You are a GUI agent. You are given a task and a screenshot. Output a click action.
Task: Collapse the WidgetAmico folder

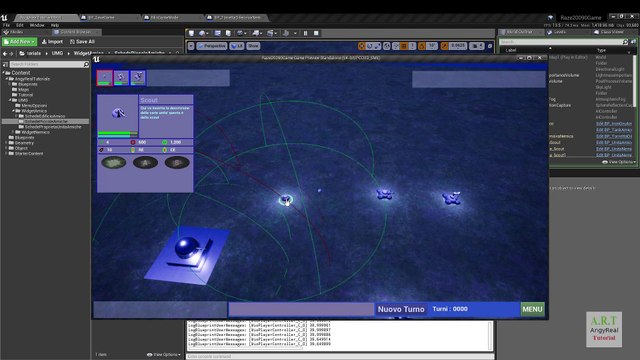13,111
